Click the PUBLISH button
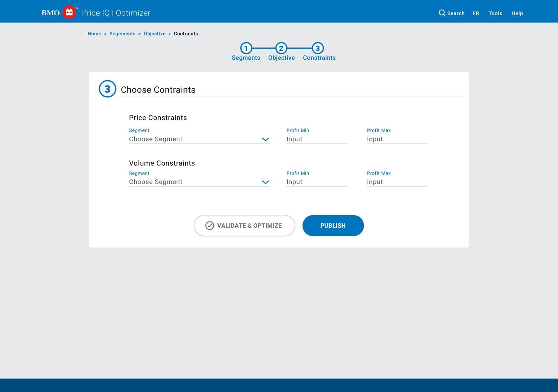This screenshot has height=392, width=558. pyautogui.click(x=333, y=226)
